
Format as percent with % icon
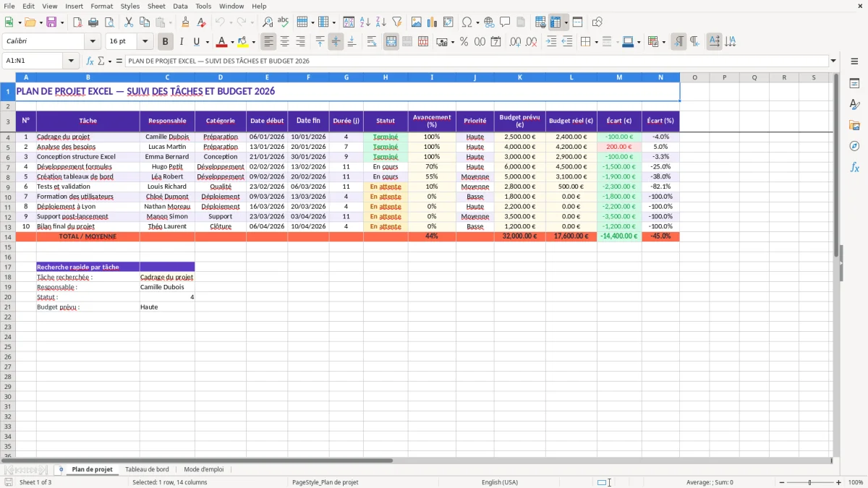(x=464, y=42)
